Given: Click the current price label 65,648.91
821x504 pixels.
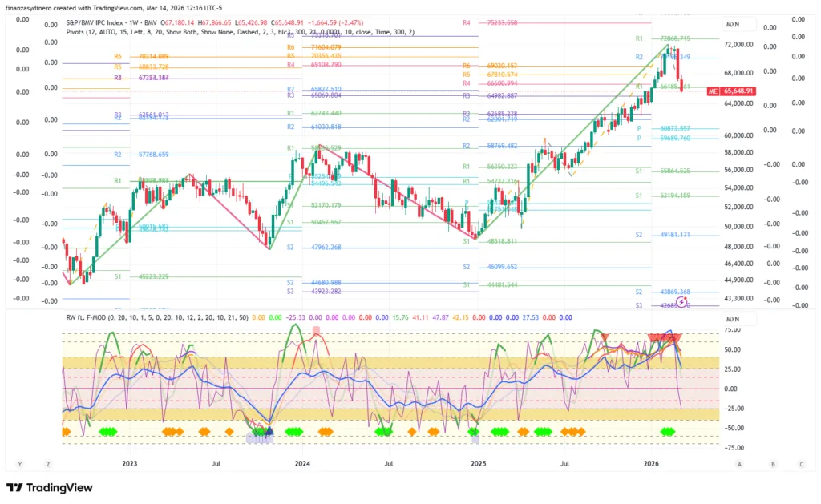Looking at the screenshot, I should [x=738, y=91].
